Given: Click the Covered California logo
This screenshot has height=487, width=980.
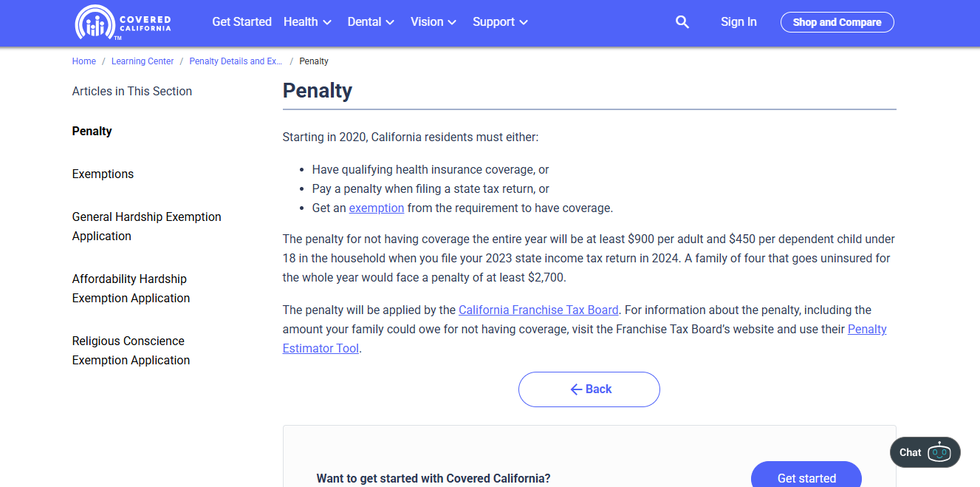Looking at the screenshot, I should click(x=123, y=22).
